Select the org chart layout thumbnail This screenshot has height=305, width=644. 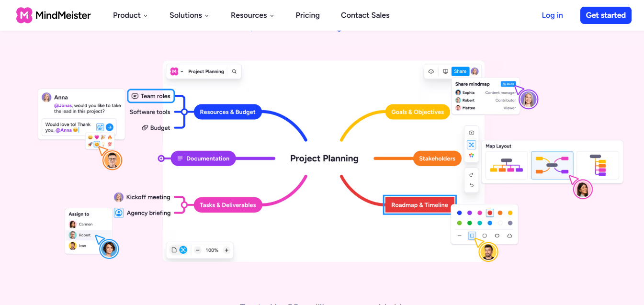[x=507, y=165]
